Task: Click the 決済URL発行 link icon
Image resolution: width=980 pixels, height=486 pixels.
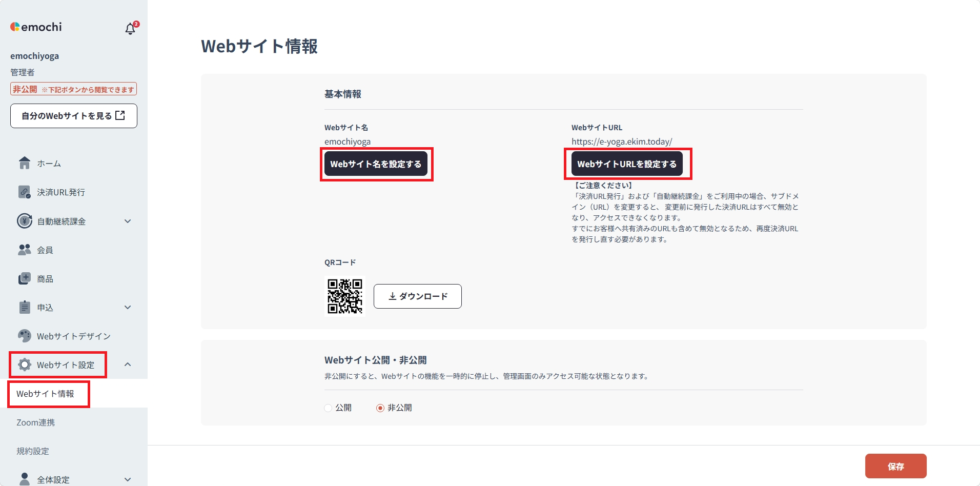Action: tap(25, 192)
